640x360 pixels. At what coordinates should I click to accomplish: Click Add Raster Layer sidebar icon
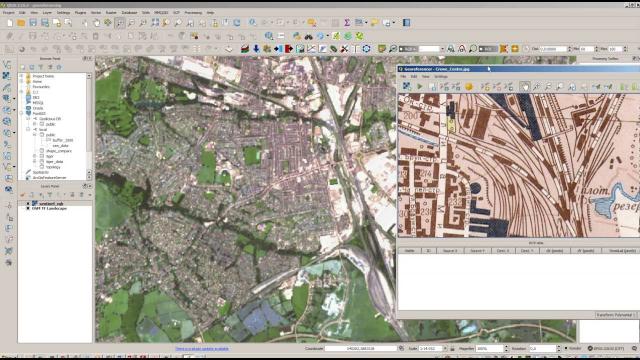pyautogui.click(x=7, y=76)
